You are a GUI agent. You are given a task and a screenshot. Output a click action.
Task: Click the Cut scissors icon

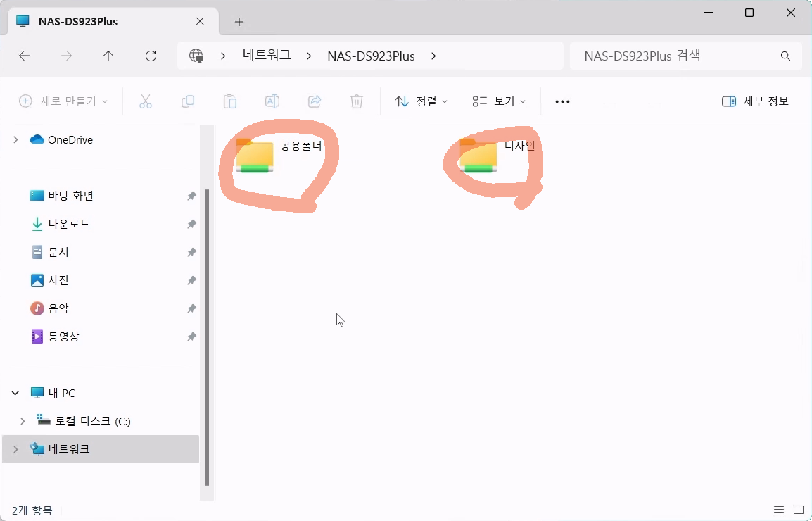[x=146, y=101]
